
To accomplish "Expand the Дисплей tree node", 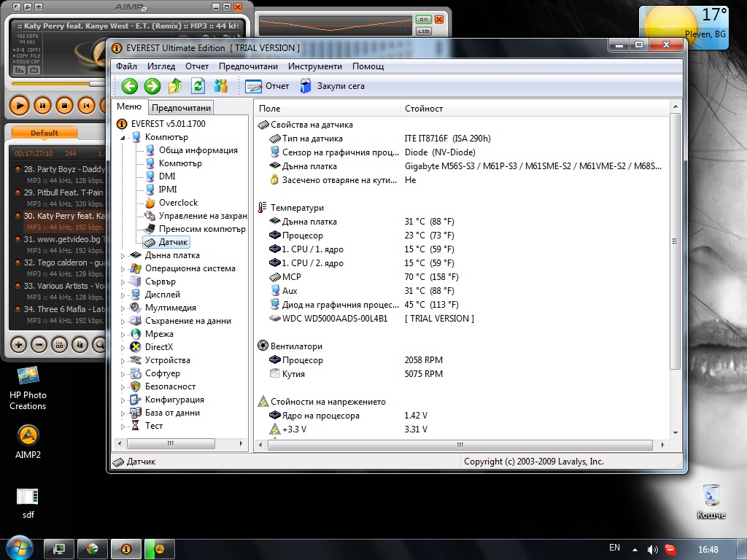I will 123,295.
